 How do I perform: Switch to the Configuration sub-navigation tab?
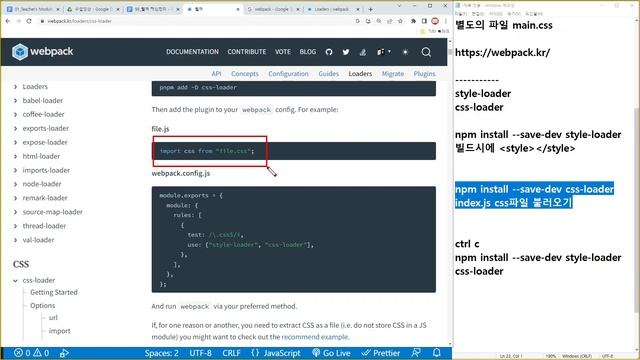pos(288,73)
